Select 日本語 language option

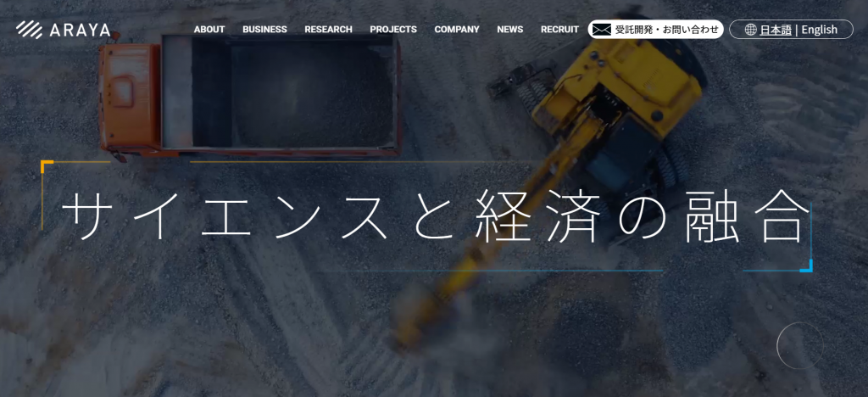775,30
